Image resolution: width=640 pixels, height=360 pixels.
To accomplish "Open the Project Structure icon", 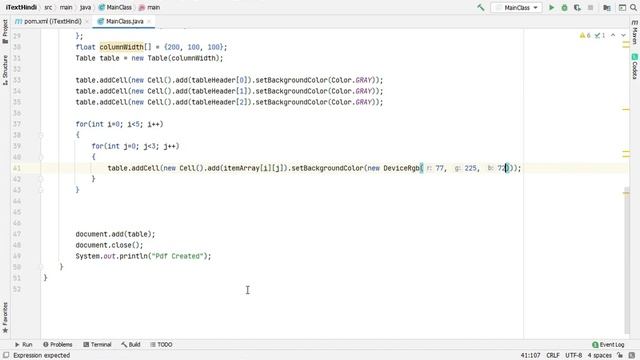I will (607, 7).
